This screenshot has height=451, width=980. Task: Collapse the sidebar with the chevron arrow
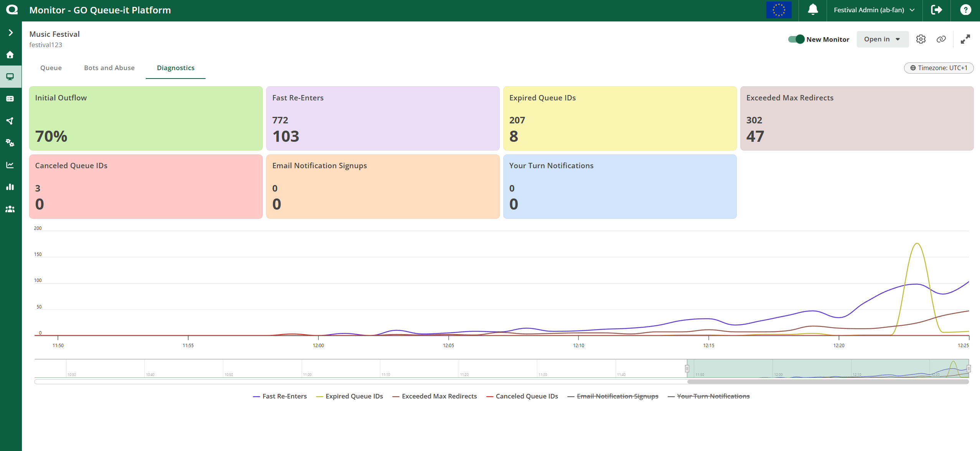pos(10,33)
